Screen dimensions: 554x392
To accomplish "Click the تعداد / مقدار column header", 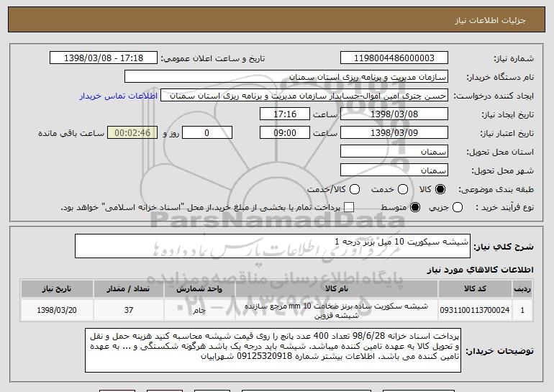I will [x=128, y=289].
